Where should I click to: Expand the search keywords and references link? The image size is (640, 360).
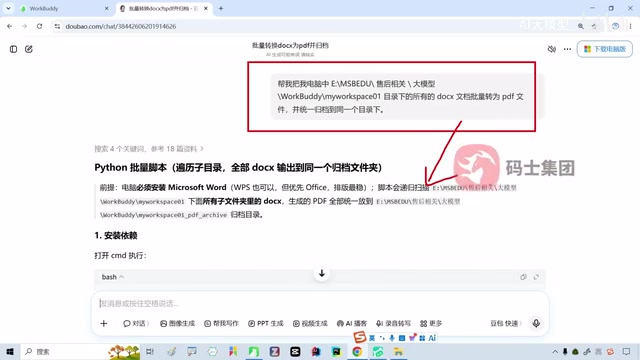coord(149,149)
